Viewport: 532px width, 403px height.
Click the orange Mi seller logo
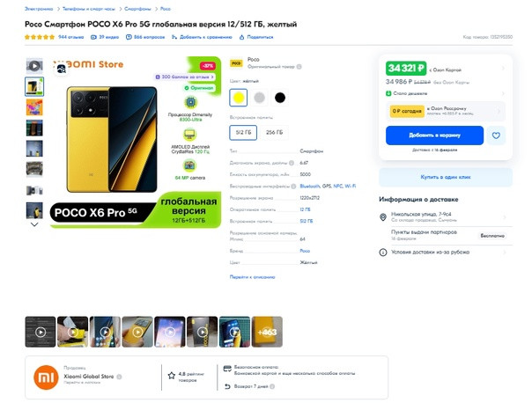(46, 377)
